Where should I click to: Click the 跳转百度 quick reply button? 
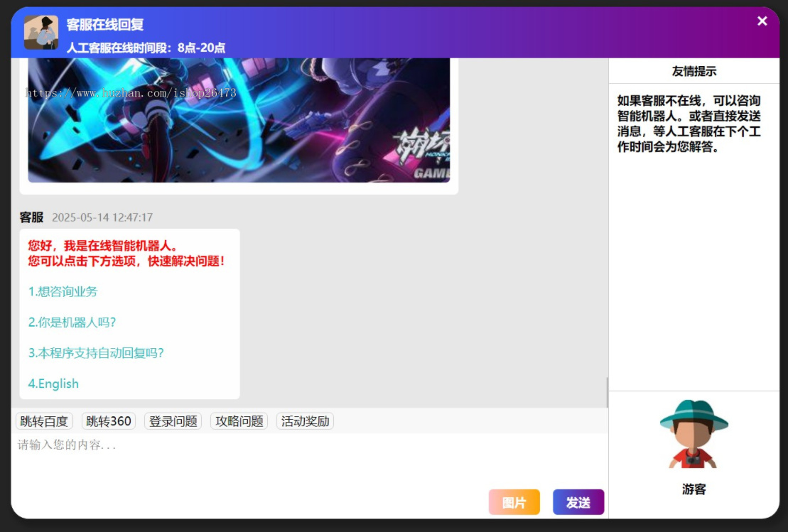(44, 421)
